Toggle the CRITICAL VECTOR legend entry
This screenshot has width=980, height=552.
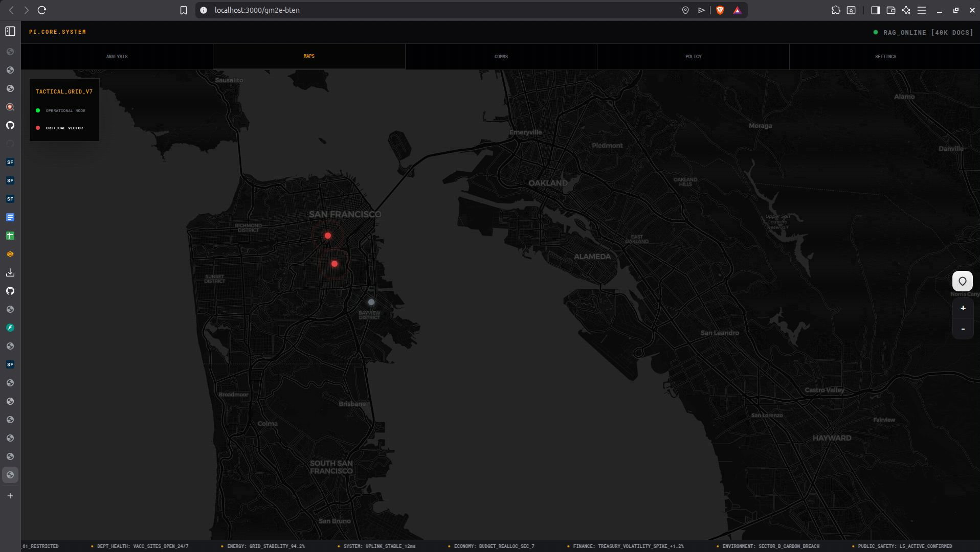(x=63, y=128)
